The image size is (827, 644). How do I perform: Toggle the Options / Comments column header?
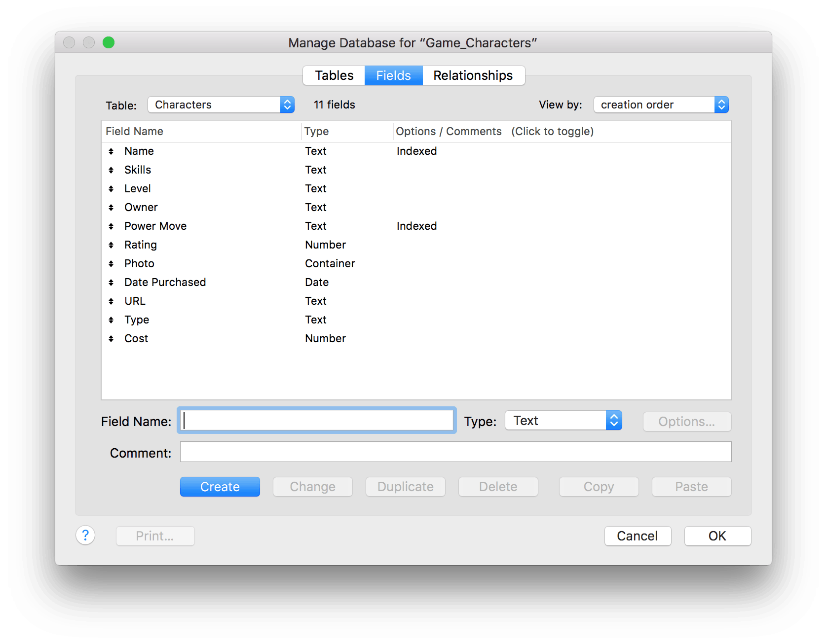(494, 132)
